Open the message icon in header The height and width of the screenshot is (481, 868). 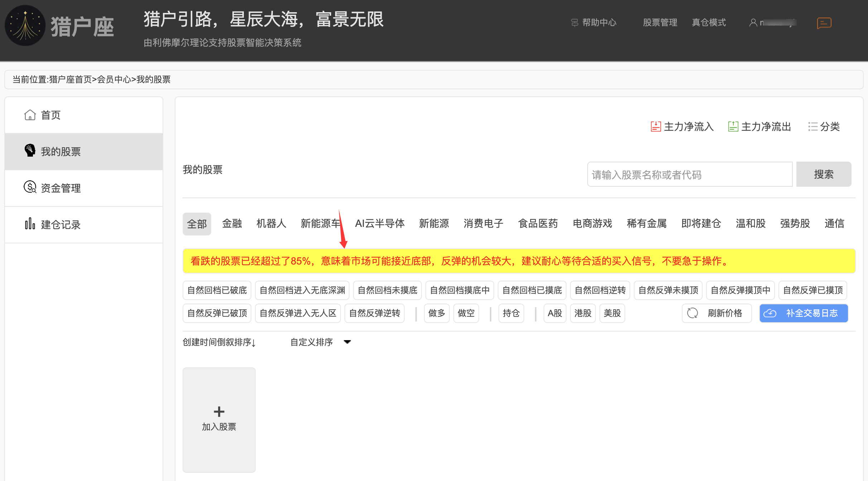(x=824, y=23)
